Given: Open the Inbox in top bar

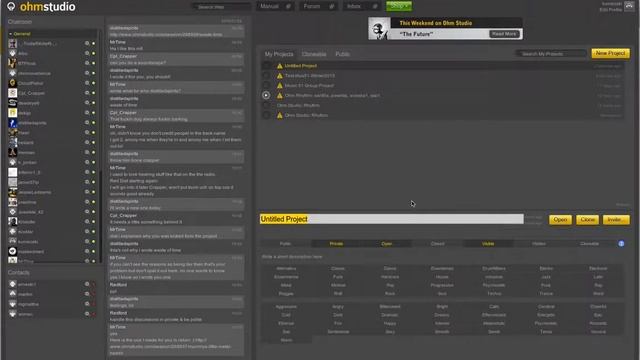Looking at the screenshot, I should click(x=354, y=6).
